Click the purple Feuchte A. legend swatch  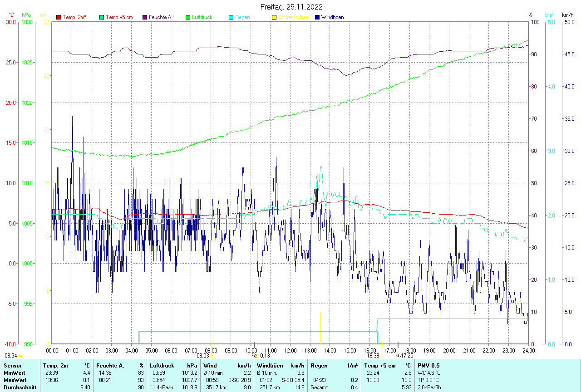(145, 17)
